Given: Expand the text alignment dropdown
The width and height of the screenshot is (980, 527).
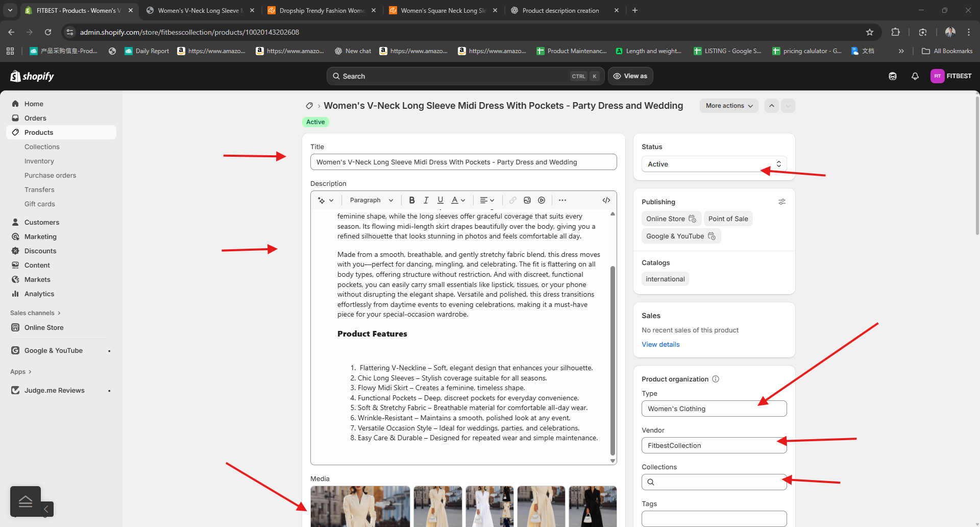Looking at the screenshot, I should pos(487,200).
